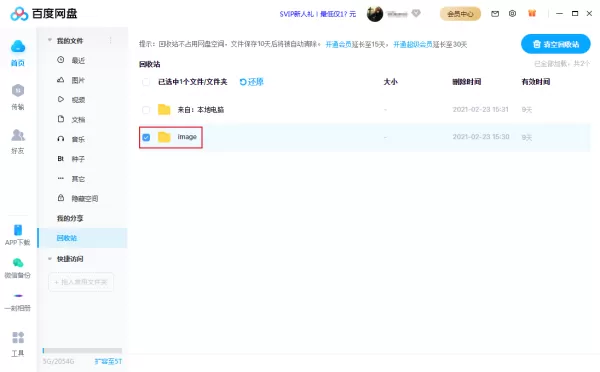Open 微信备份 WeChat backup icon
Screen dimensions: 600x372
click(x=18, y=263)
